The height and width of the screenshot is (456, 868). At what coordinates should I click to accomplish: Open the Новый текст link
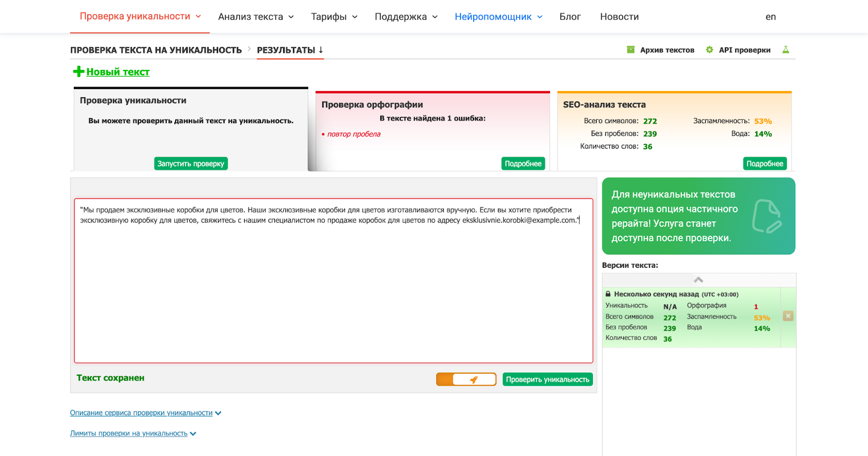118,72
